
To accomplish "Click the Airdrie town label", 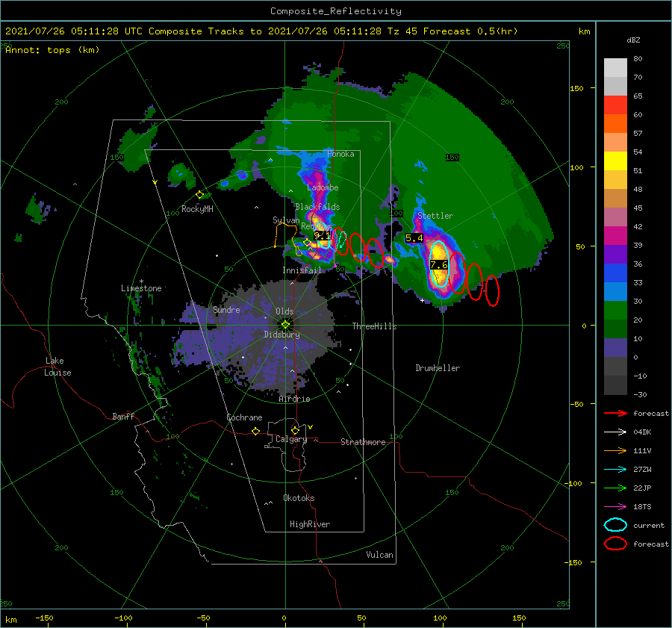I will 294,399.
